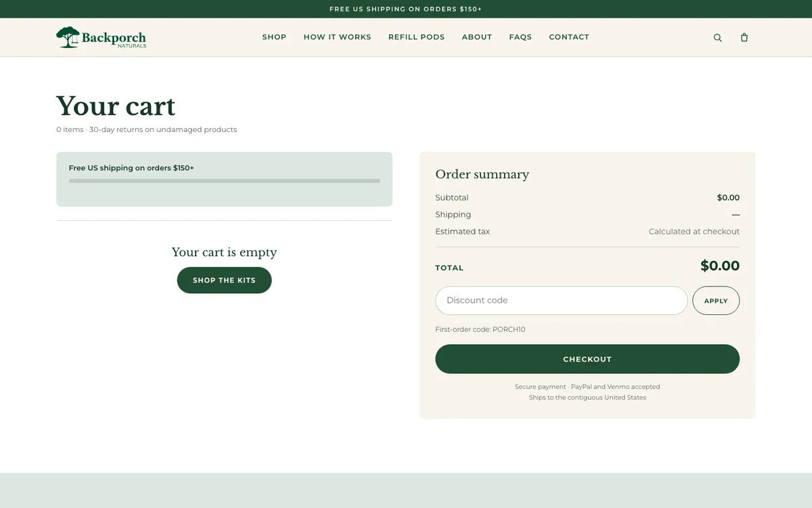Click the top free shipping announcement banner

click(x=406, y=9)
